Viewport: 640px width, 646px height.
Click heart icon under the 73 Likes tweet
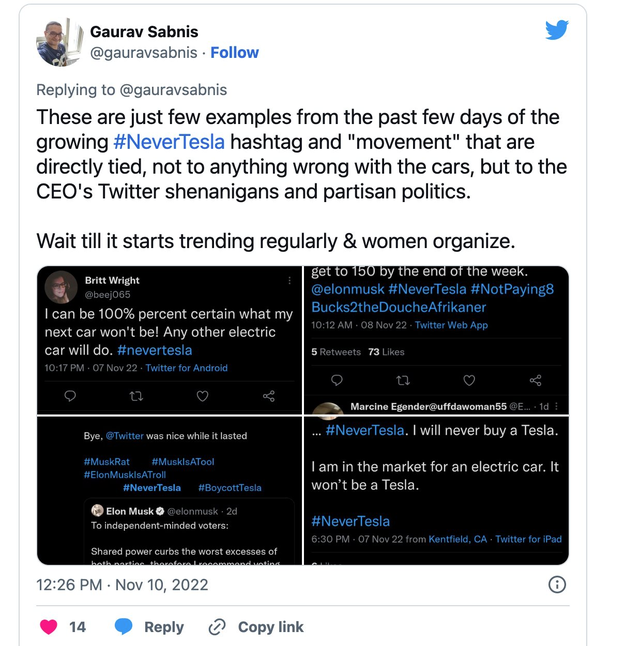coord(469,380)
